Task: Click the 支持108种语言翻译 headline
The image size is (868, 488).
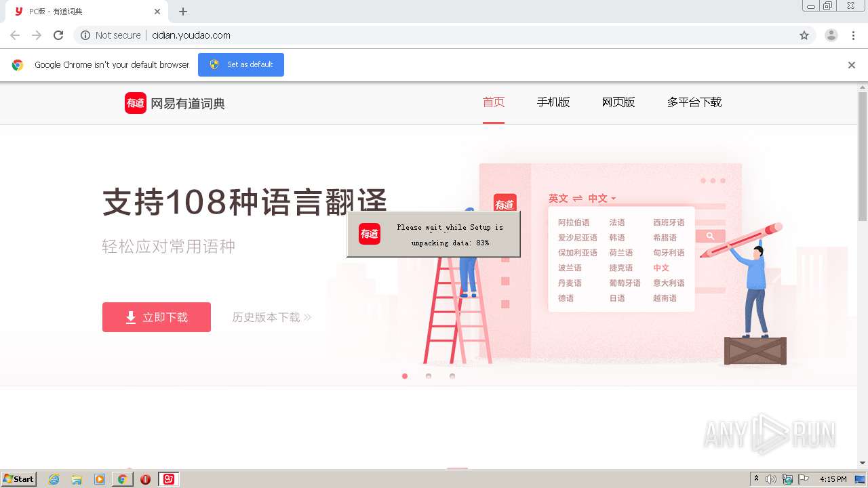Action: [245, 201]
